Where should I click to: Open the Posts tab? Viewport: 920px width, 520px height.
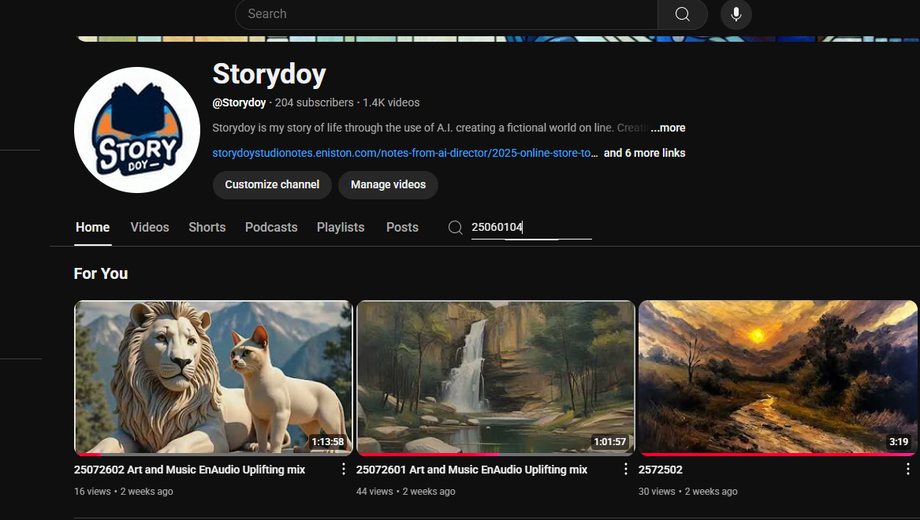[402, 228]
